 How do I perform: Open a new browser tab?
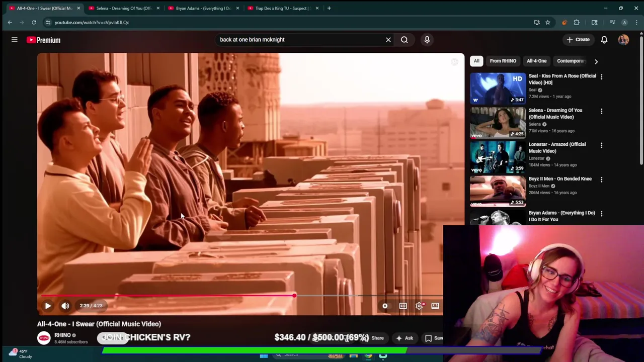329,8
